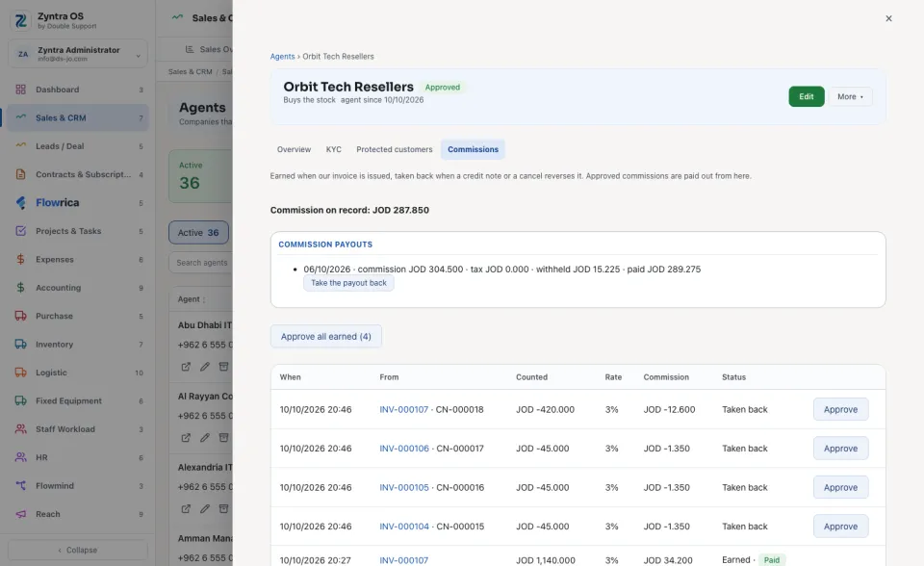Click the open-external icon under Al Rayyan Co
This screenshot has width=924, height=566.
coord(186,437)
